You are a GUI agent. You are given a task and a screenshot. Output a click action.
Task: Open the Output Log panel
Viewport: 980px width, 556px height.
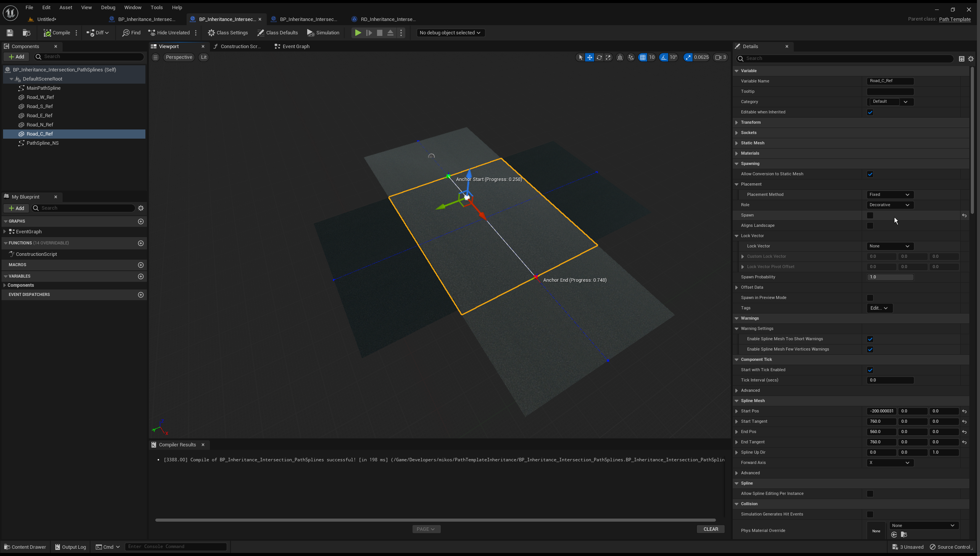pyautogui.click(x=70, y=546)
